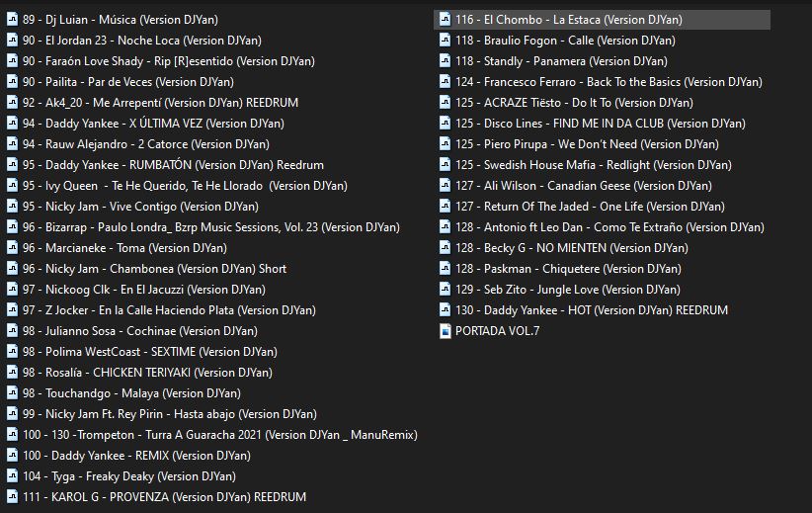
Task: Select file name 'Francesco Ferraro - Back To the Basics'
Action: (x=609, y=81)
